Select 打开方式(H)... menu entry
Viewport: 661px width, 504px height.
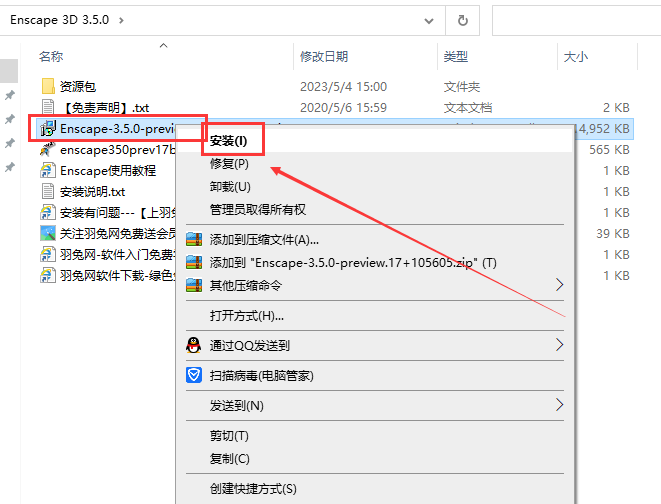247,316
